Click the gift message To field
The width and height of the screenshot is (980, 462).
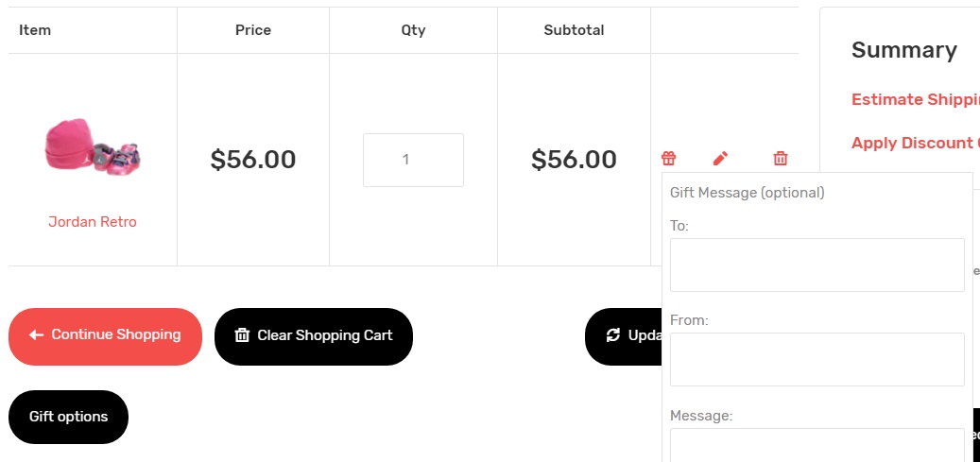pyautogui.click(x=817, y=265)
